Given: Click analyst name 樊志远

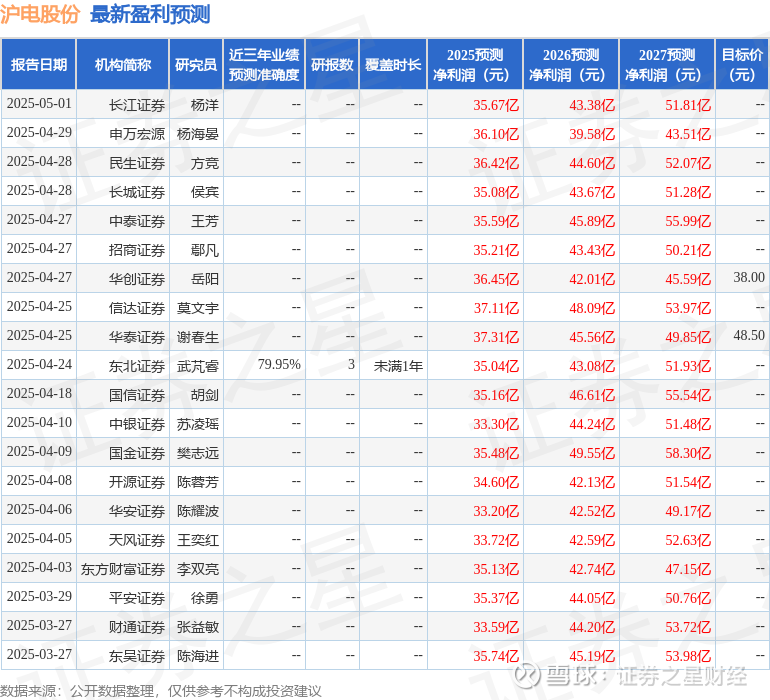Looking at the screenshot, I should coord(198,453).
